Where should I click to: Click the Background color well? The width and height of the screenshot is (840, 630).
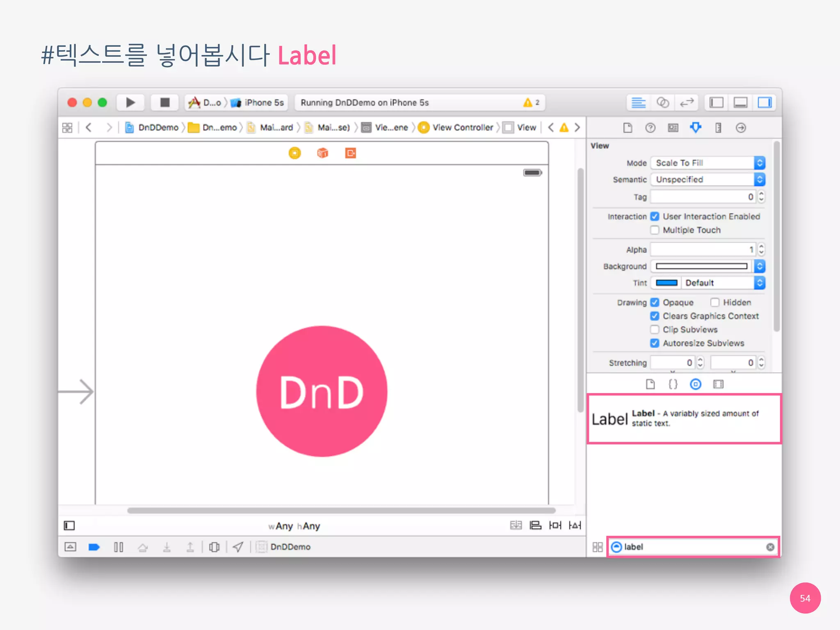coord(702,266)
